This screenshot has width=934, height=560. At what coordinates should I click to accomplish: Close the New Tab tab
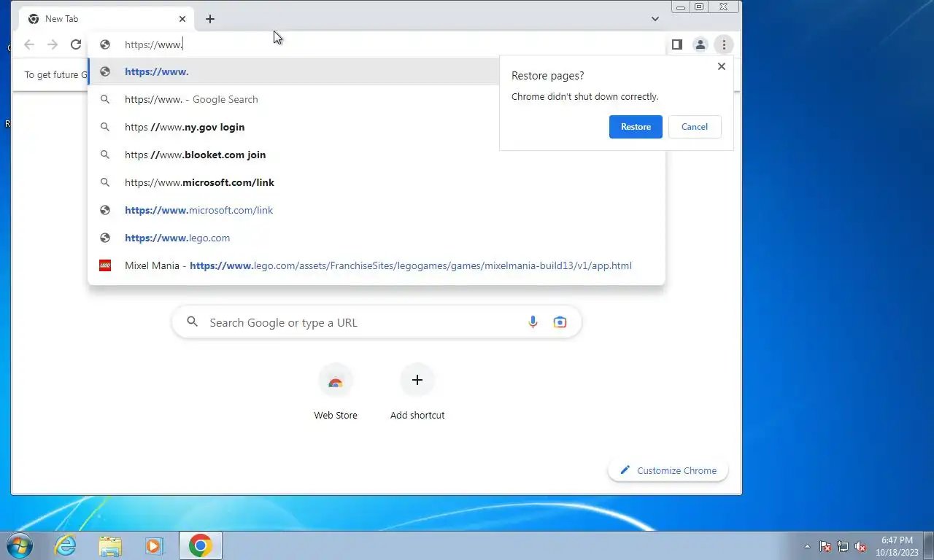[182, 19]
